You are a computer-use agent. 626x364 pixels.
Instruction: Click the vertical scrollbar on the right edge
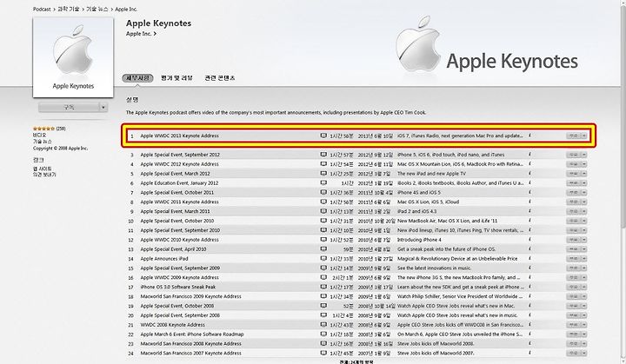623,116
